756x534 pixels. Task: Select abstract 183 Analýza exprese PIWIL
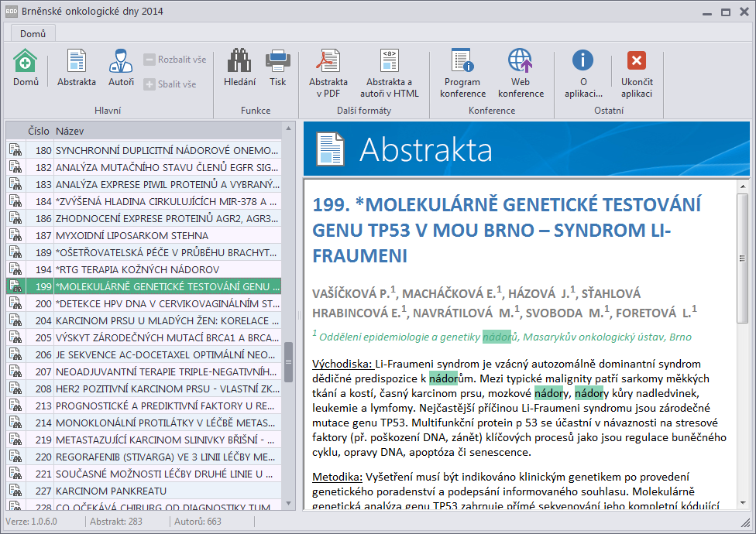pos(143,184)
